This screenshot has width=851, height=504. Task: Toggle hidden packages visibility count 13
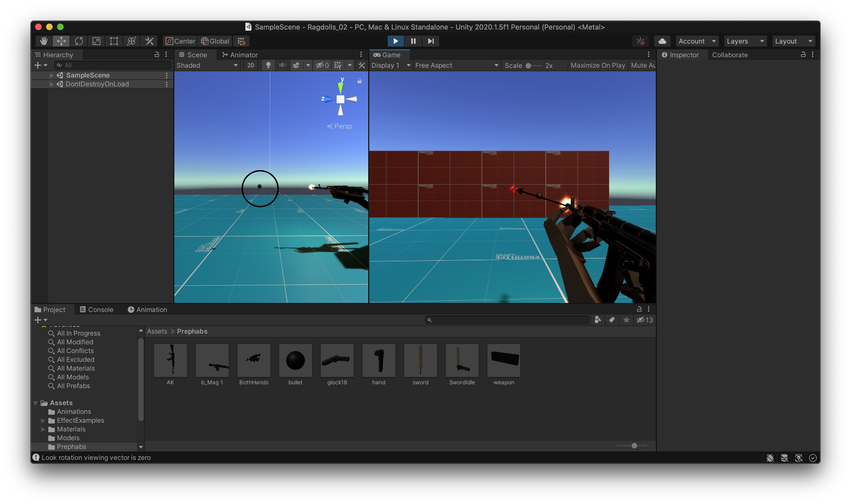(645, 320)
